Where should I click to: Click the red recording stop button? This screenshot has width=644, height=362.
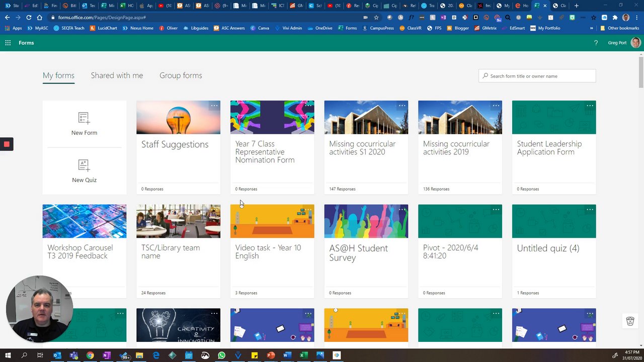[x=7, y=144]
